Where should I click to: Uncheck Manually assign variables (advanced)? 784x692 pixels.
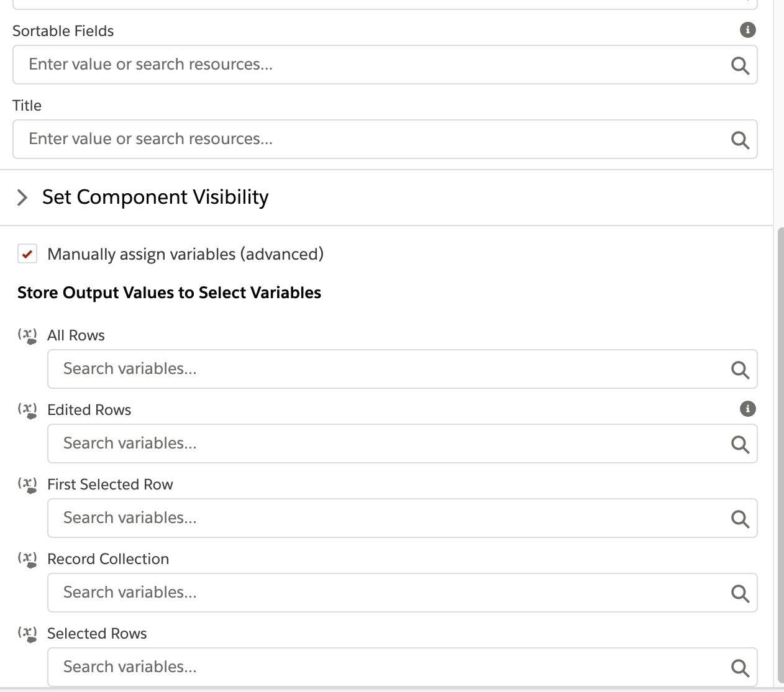click(x=27, y=254)
